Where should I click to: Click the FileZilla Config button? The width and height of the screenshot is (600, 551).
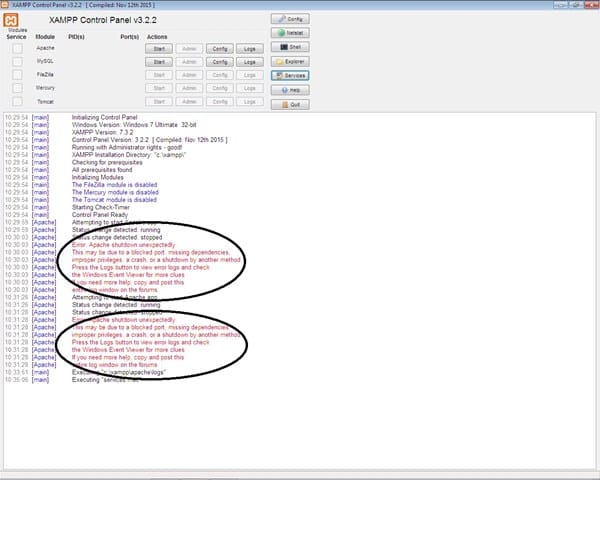(x=220, y=75)
